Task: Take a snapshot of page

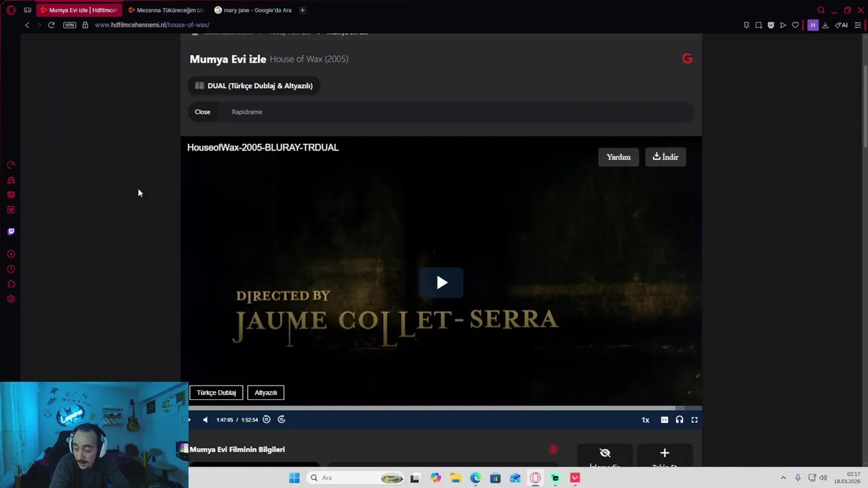Action: pyautogui.click(x=759, y=25)
